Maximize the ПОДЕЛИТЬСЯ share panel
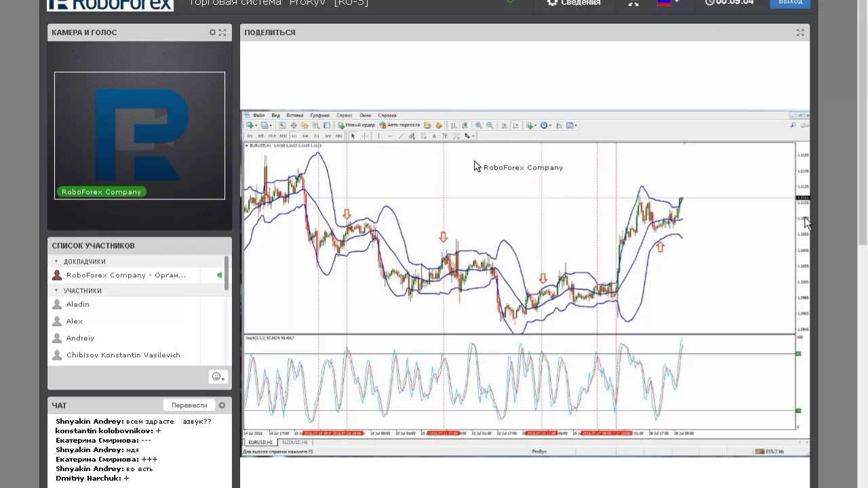Screen dimensions: 868x488 (800, 33)
